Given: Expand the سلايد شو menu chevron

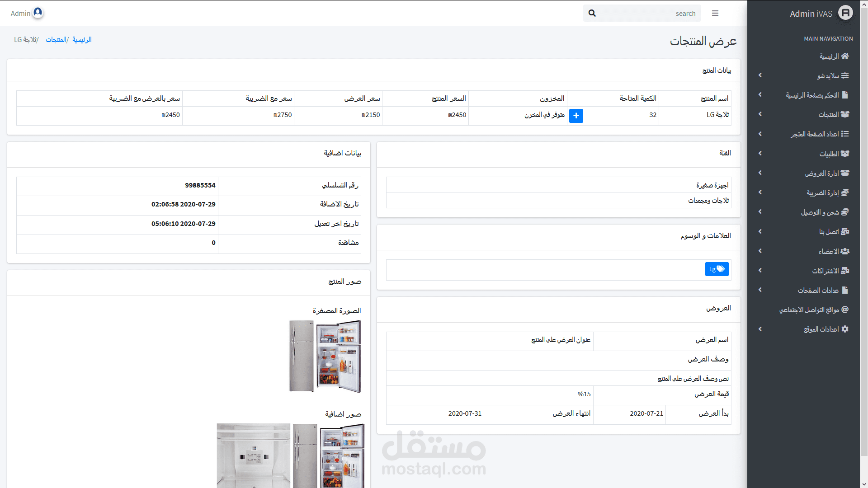Looking at the screenshot, I should click(760, 75).
